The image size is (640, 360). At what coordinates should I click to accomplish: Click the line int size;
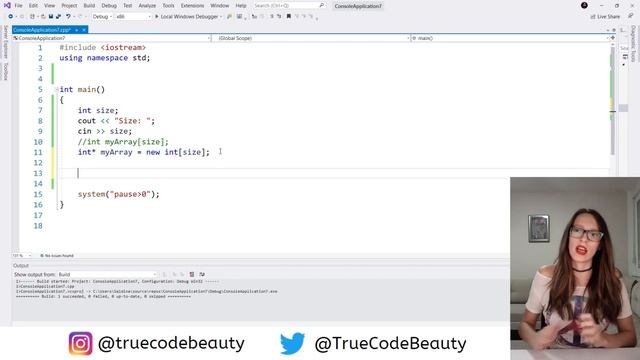(98, 110)
